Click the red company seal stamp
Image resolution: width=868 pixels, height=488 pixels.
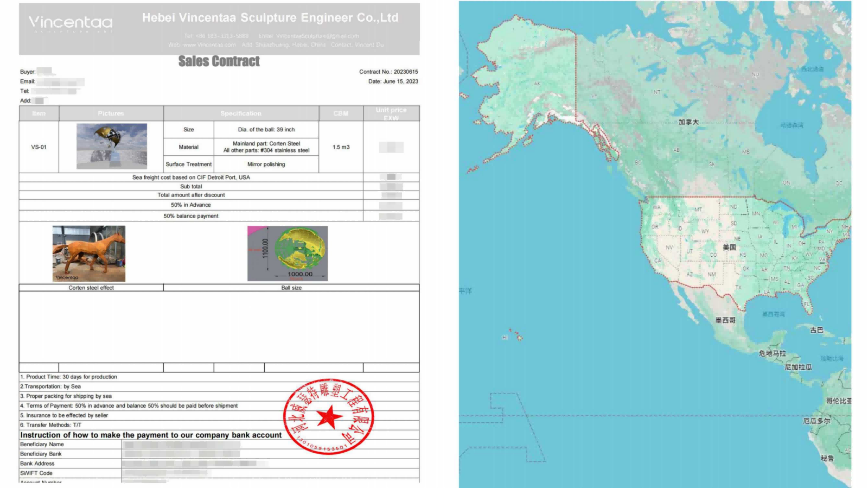tap(329, 417)
